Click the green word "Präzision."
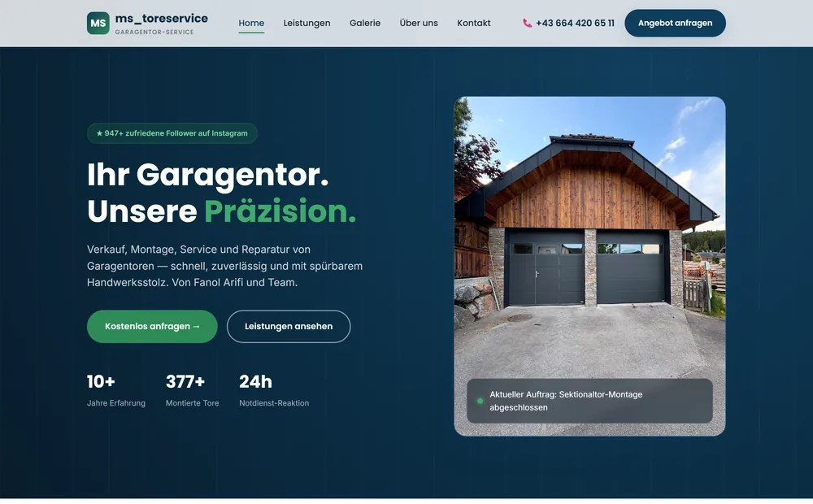Viewport: 813px width, 504px height. tap(280, 211)
